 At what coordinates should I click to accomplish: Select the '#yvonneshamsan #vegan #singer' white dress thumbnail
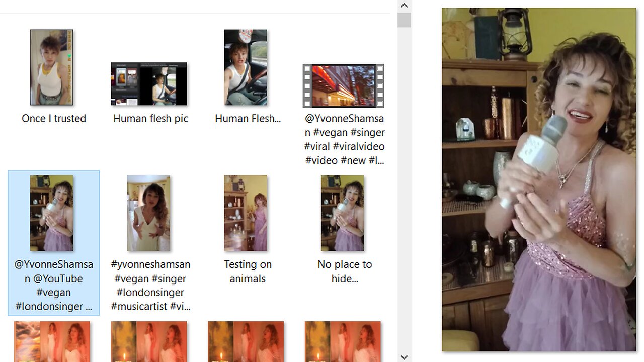pyautogui.click(x=148, y=213)
